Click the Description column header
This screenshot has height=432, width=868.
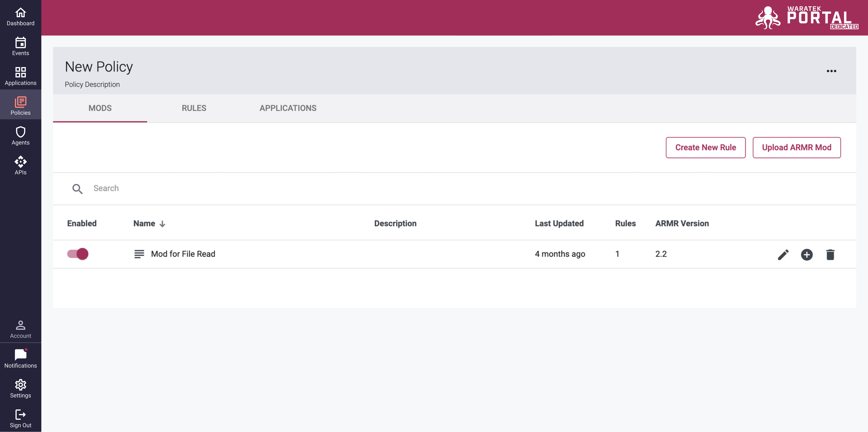click(395, 224)
